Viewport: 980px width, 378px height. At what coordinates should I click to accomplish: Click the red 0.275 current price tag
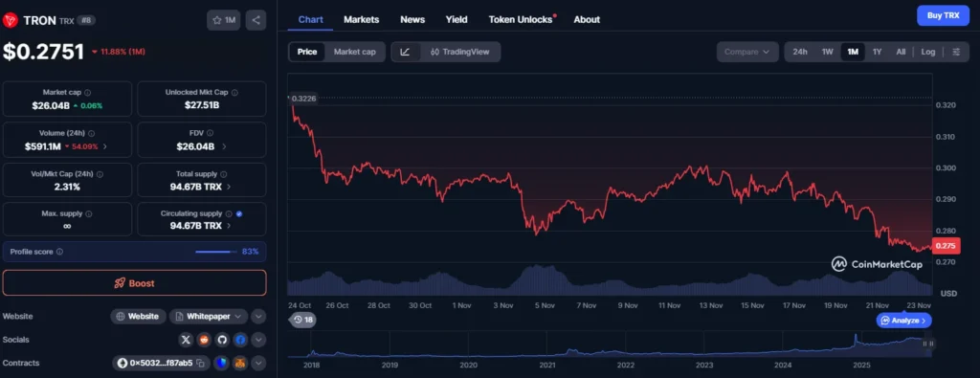945,246
